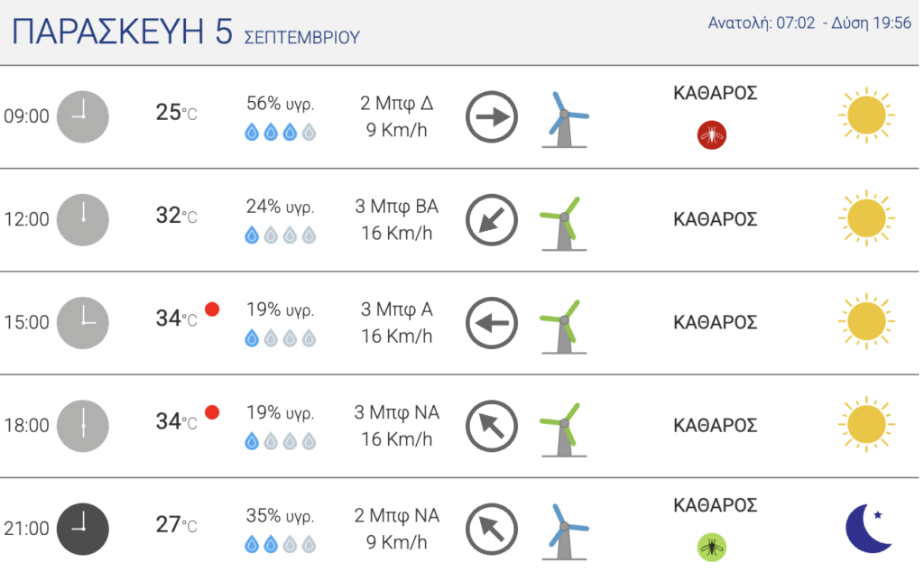The image size is (924, 572).
Task: Click the green mosquito icon at 21:00
Action: [x=711, y=548]
